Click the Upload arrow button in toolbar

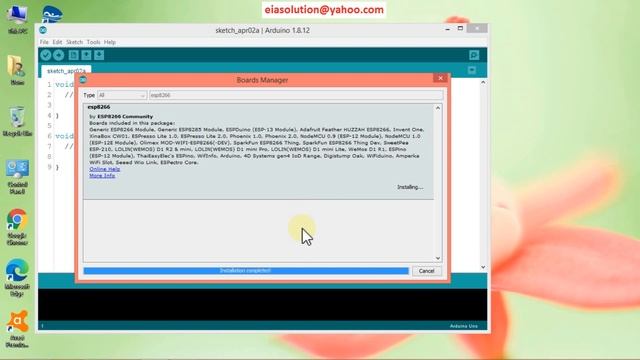(x=59, y=55)
